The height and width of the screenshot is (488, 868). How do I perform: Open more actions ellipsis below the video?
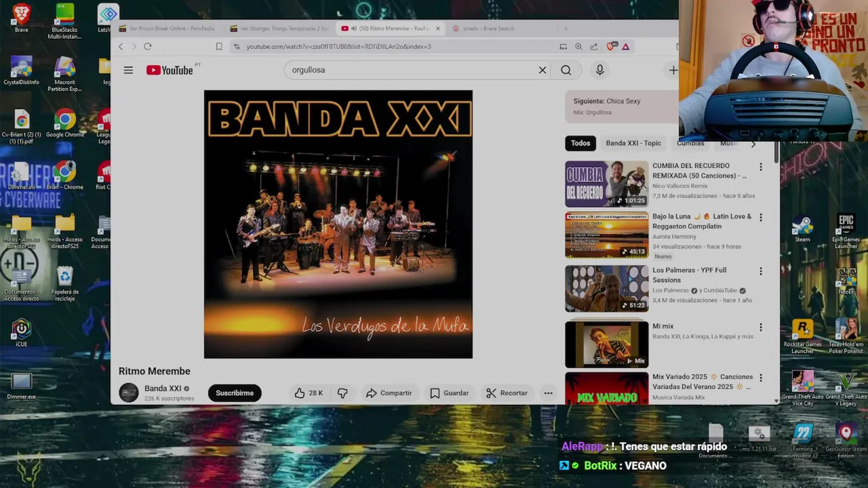(x=548, y=393)
